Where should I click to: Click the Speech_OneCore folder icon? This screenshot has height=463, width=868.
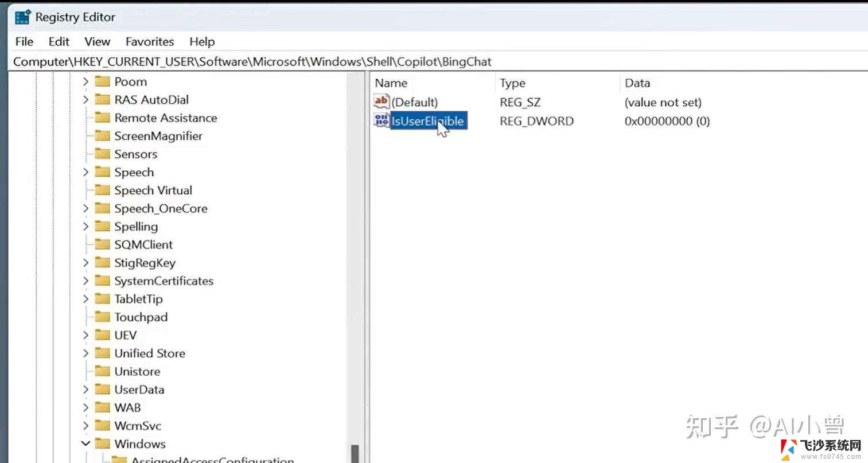pos(102,208)
